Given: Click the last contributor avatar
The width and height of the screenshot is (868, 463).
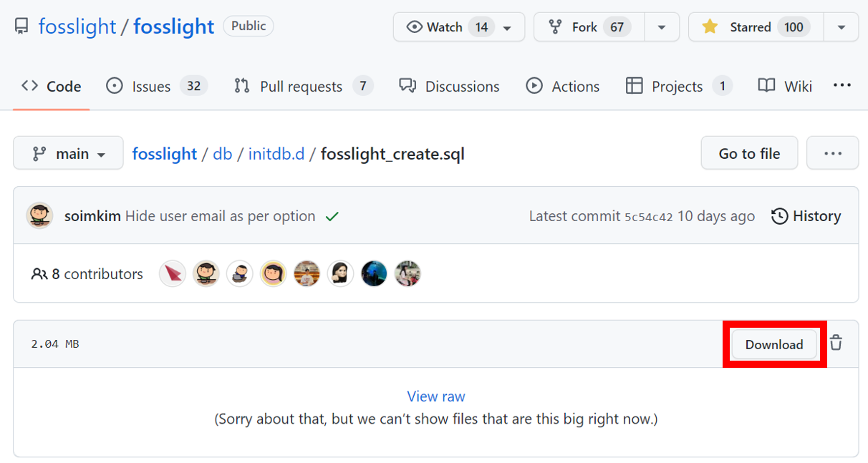Looking at the screenshot, I should (x=408, y=273).
